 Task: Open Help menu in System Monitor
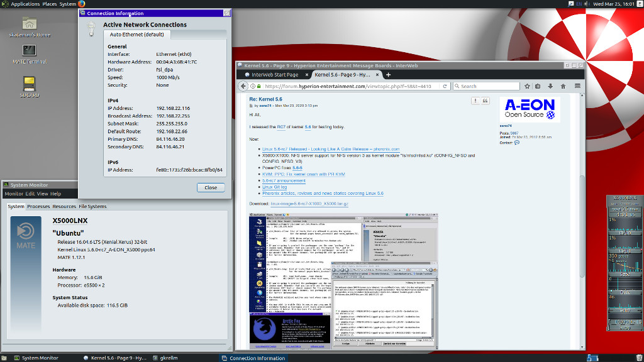coord(55,194)
